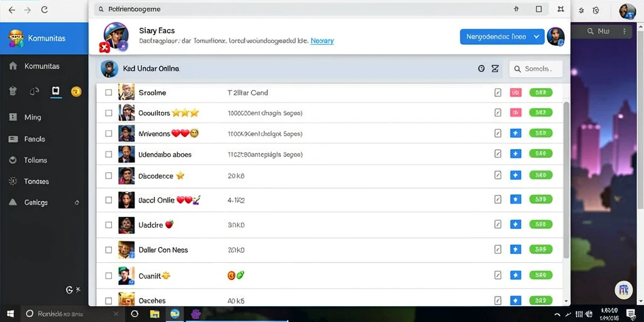Click the yellow coin icon in sidebar
The image size is (644, 322).
point(76,92)
